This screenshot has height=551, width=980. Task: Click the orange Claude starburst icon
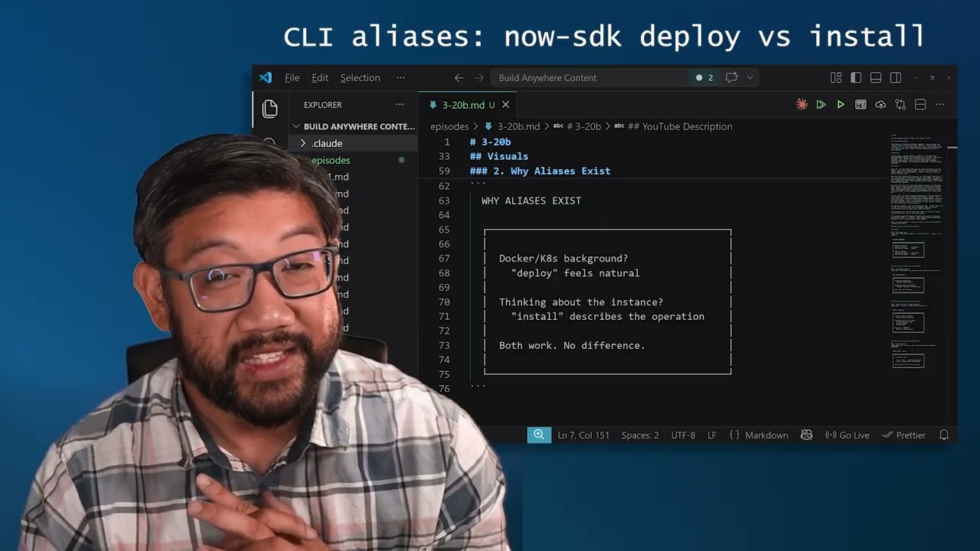802,105
